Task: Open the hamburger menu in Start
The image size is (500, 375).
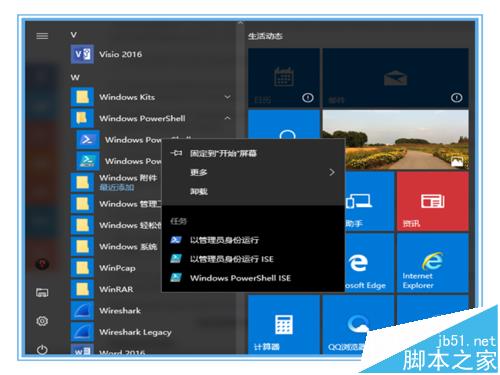Action: point(42,36)
